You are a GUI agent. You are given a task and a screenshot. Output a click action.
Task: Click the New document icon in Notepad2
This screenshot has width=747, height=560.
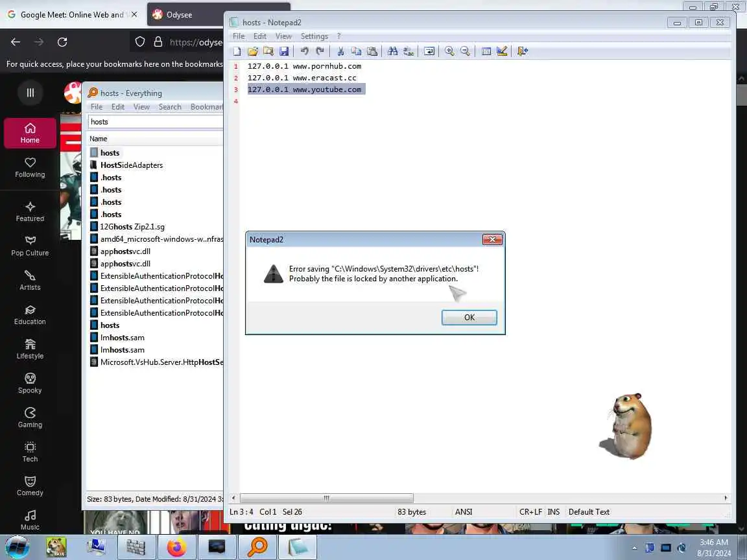pyautogui.click(x=237, y=51)
